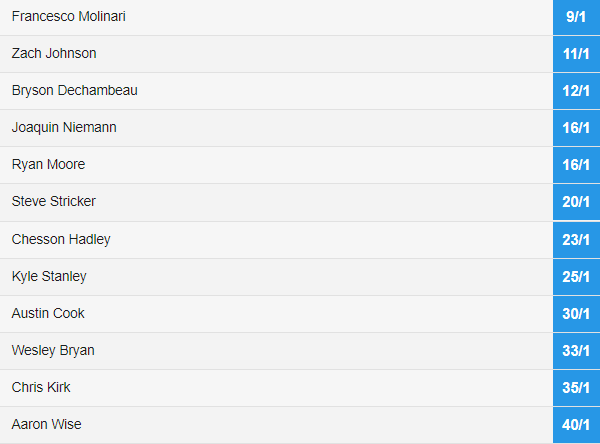Viewport: 600px width, 444px height.
Task: Select the Aaron Wise player name
Action: [46, 424]
